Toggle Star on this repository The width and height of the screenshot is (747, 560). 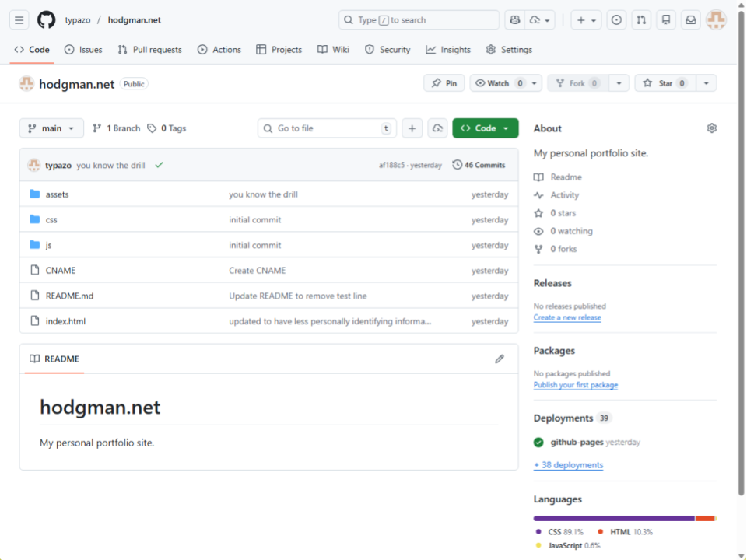665,83
